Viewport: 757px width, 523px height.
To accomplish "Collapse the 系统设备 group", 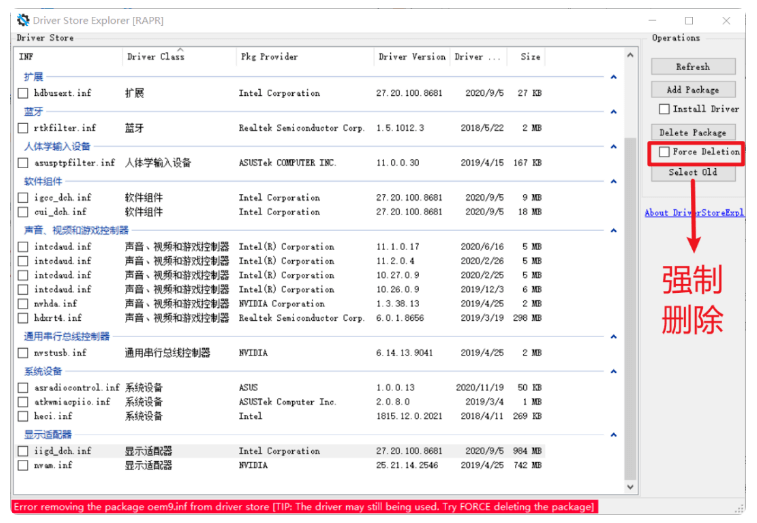I will (x=614, y=371).
